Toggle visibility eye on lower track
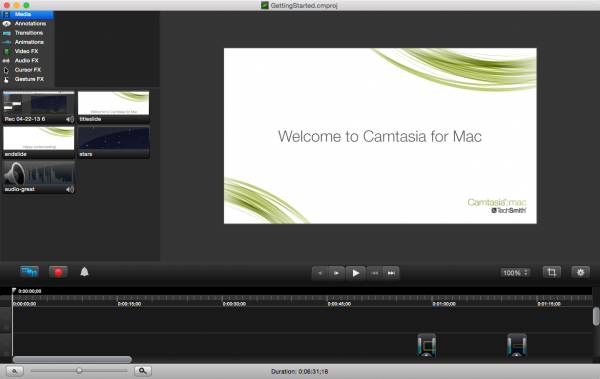This screenshot has height=379, width=600. [x=6, y=344]
